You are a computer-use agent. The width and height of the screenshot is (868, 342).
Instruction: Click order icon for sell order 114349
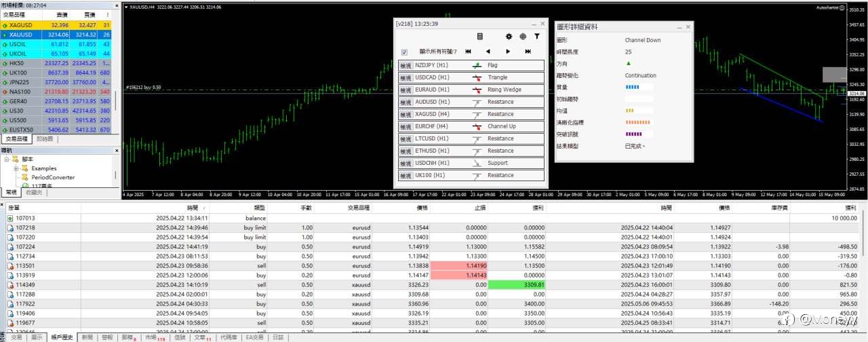[x=9, y=285]
